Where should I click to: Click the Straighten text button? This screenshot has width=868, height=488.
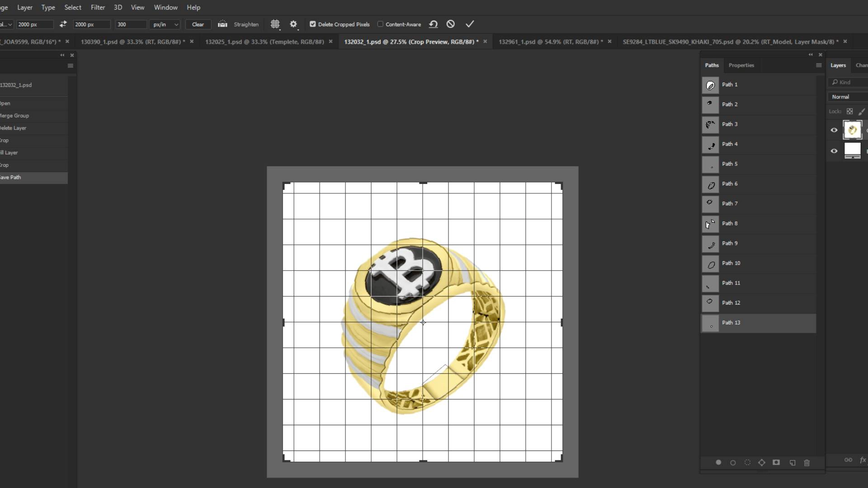pyautogui.click(x=246, y=24)
